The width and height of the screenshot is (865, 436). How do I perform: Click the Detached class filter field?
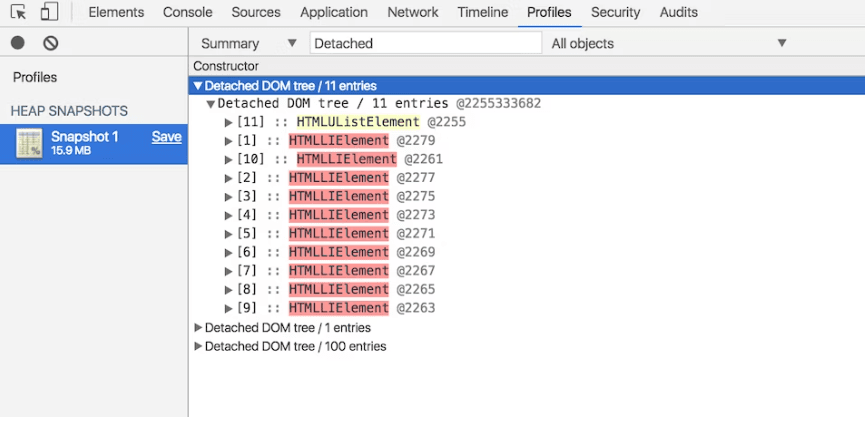[x=424, y=43]
